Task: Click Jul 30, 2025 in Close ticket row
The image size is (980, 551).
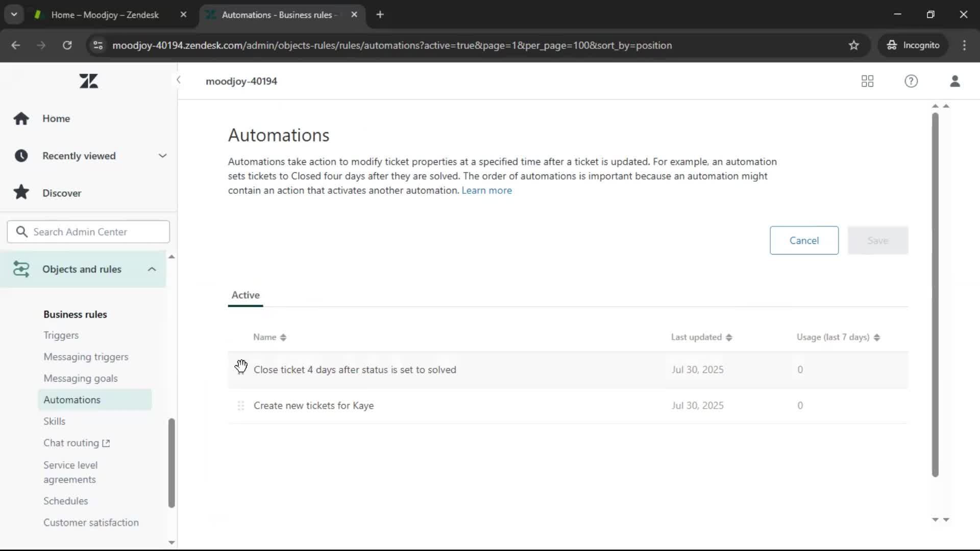Action: [x=697, y=369]
